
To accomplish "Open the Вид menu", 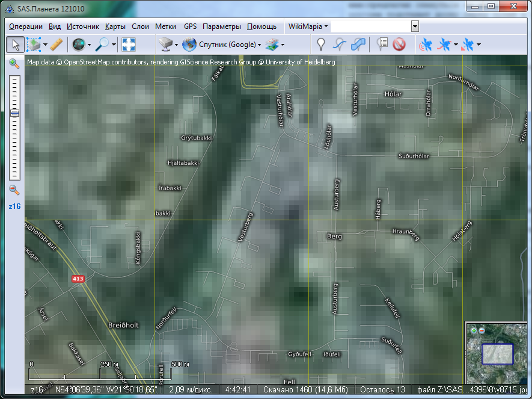I will (x=55, y=26).
